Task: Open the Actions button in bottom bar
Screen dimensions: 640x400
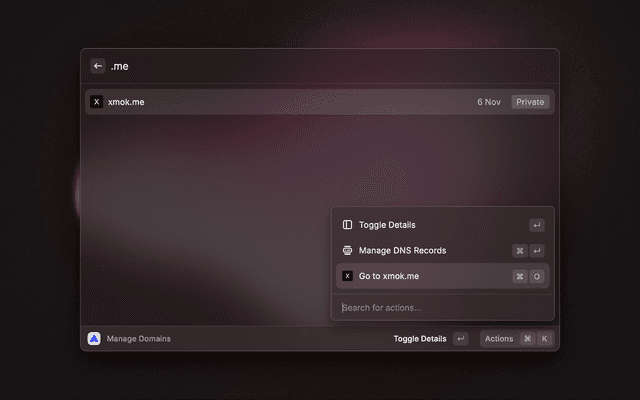Action: (x=517, y=339)
